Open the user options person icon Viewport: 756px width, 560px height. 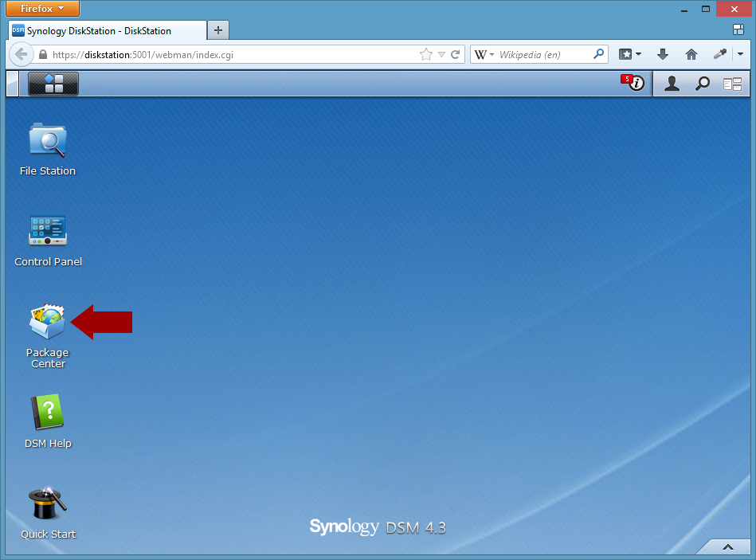point(672,84)
